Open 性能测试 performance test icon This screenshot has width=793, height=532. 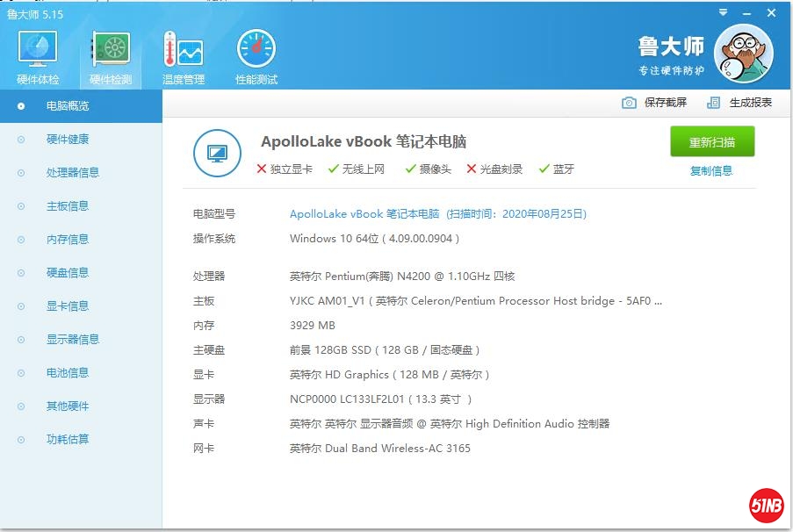coord(256,52)
